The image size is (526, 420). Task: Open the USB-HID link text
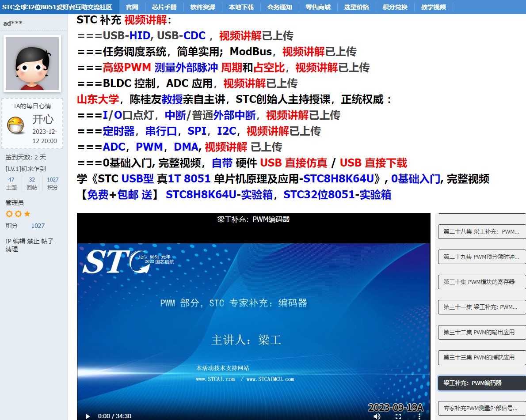click(126, 35)
